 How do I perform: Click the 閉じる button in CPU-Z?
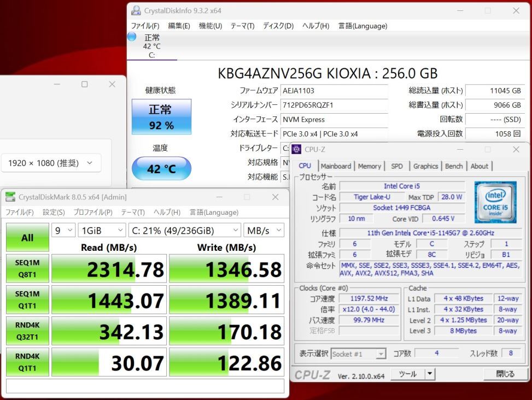pos(505,374)
